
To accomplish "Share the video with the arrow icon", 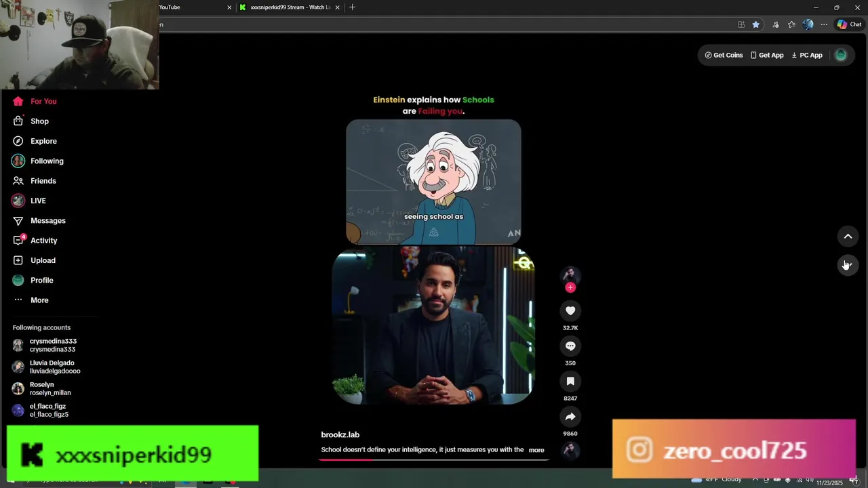I will point(570,416).
